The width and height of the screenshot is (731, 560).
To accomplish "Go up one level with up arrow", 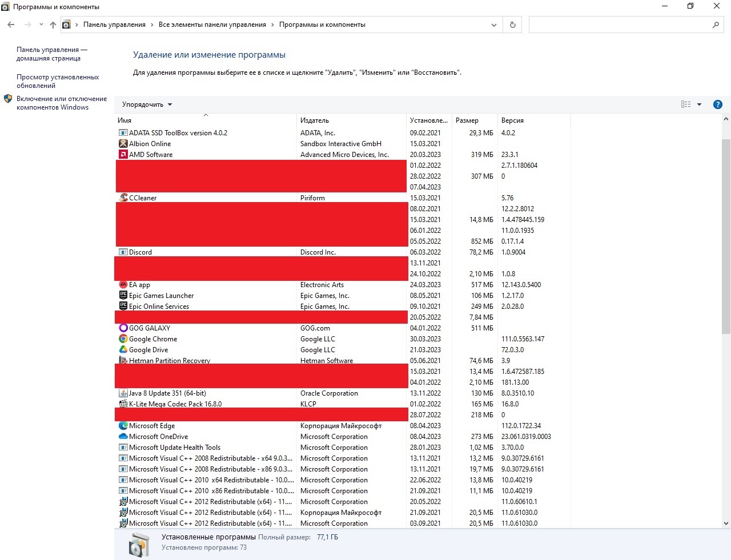I will pos(53,25).
